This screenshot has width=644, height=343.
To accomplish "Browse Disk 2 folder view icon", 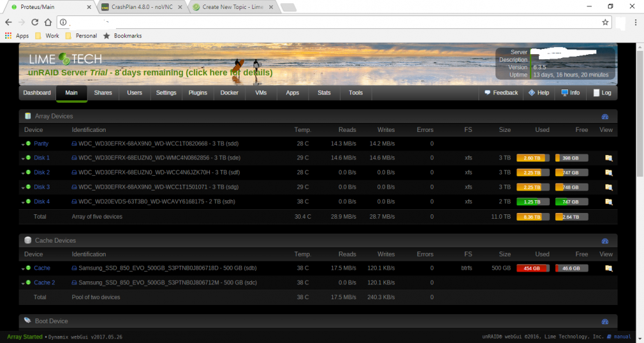I will [609, 172].
